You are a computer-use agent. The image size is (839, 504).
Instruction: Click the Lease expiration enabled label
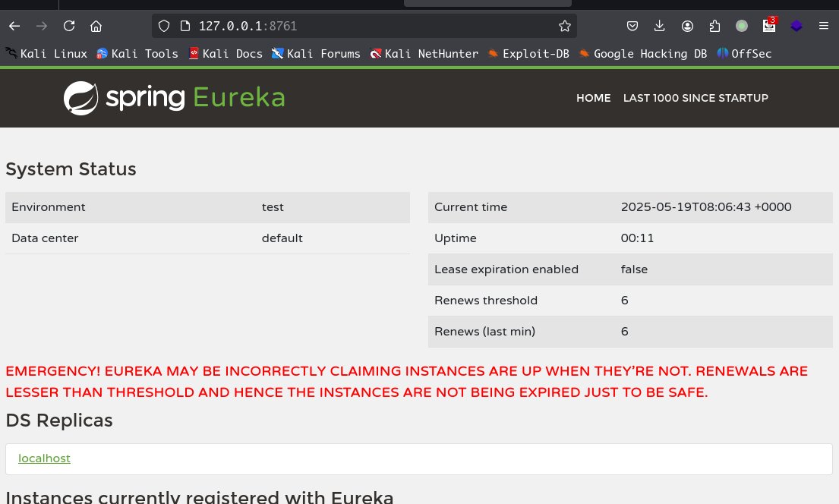point(506,269)
